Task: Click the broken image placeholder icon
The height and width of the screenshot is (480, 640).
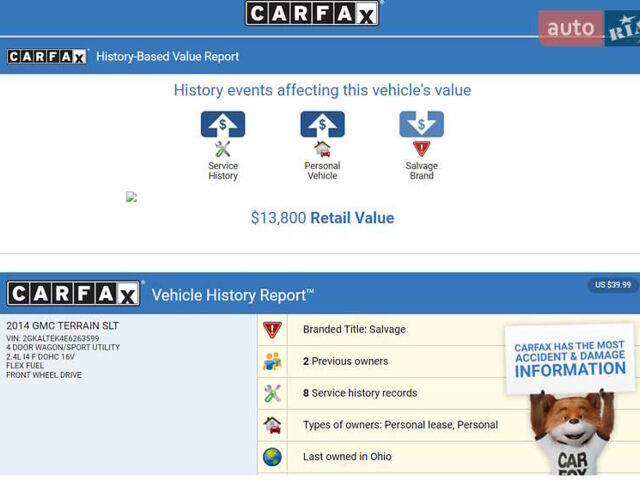Action: (131, 197)
